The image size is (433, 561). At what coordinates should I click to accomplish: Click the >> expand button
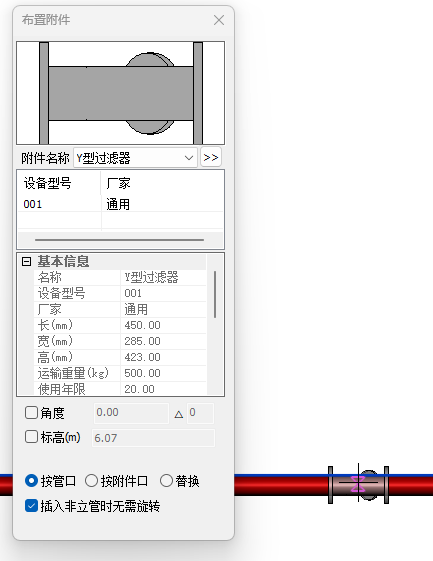[211, 157]
